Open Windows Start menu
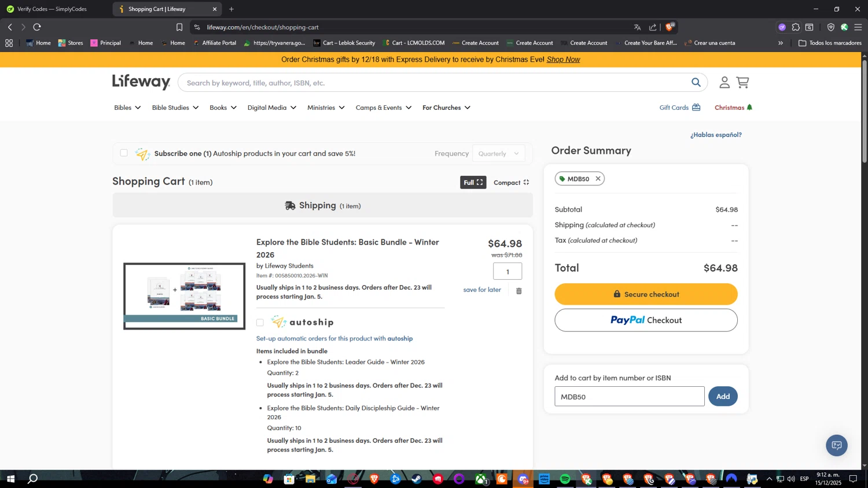 (x=10, y=479)
